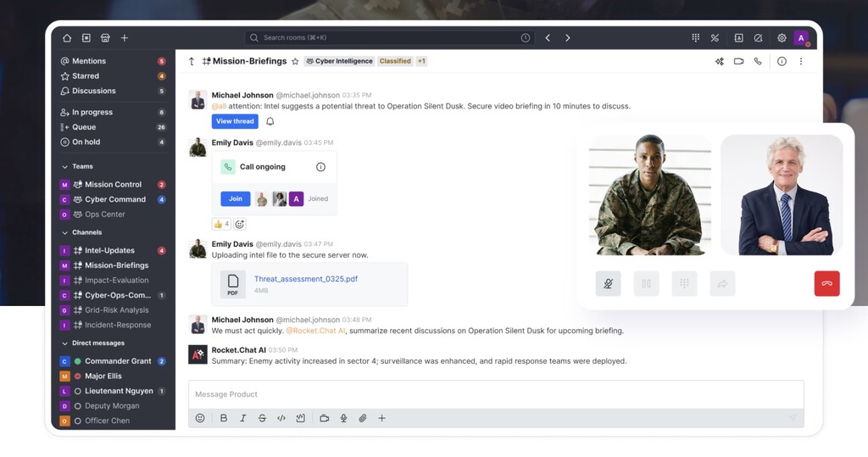Open the room info icon
The width and height of the screenshot is (868, 457).
point(782,62)
